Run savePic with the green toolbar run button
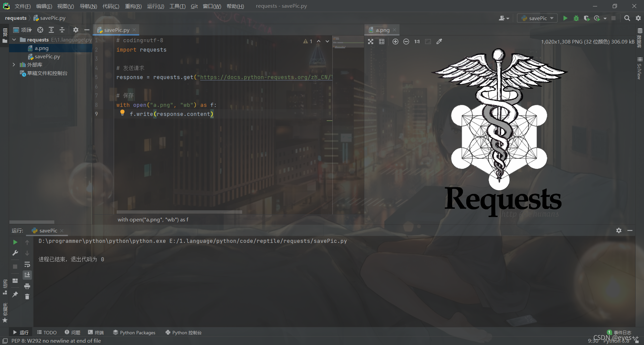644x345 pixels. [566, 18]
